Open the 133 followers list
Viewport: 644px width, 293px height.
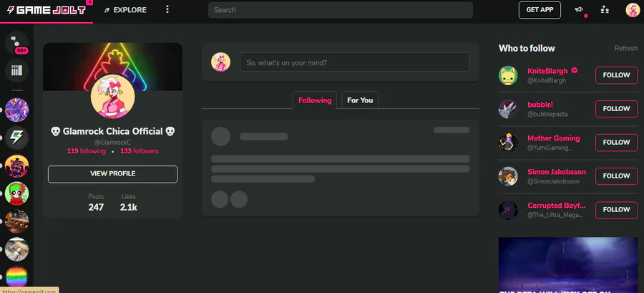point(140,151)
